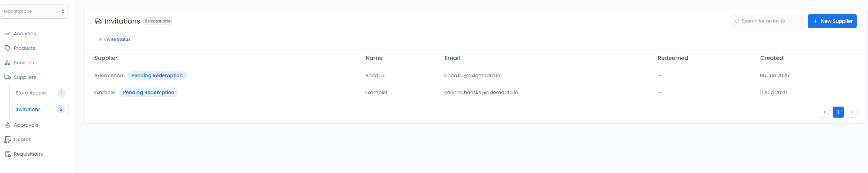Go to the previous page arrow
The image size is (868, 173).
coord(824,112)
